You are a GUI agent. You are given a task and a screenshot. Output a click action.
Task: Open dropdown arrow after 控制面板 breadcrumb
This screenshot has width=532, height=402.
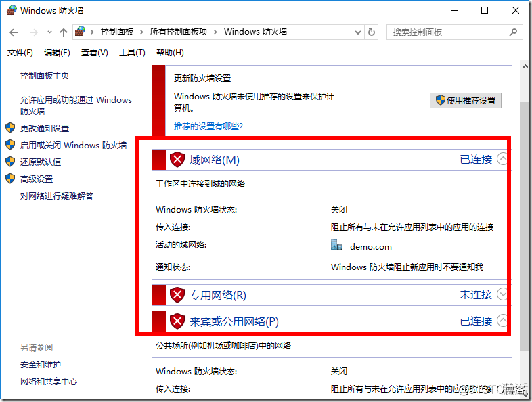pos(141,32)
